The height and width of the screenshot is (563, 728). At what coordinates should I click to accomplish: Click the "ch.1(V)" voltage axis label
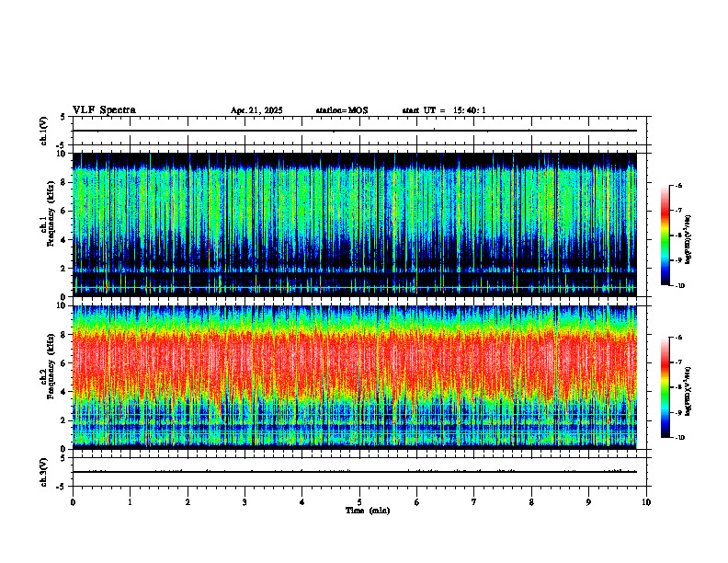[44, 131]
